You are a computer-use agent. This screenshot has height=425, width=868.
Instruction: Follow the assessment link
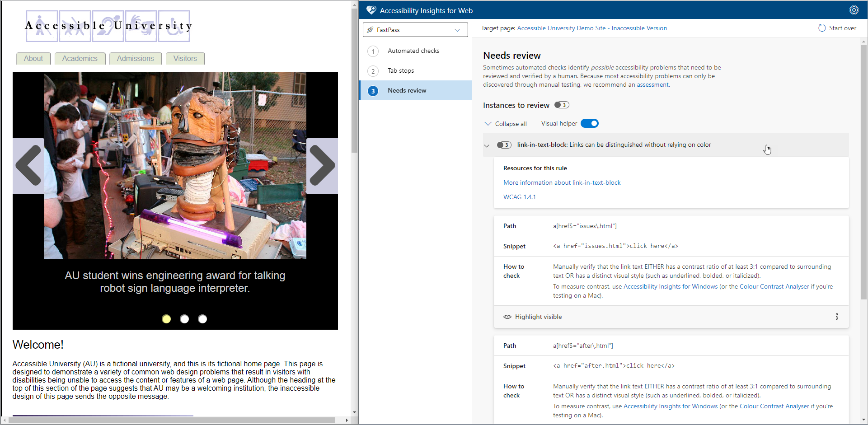coord(652,84)
